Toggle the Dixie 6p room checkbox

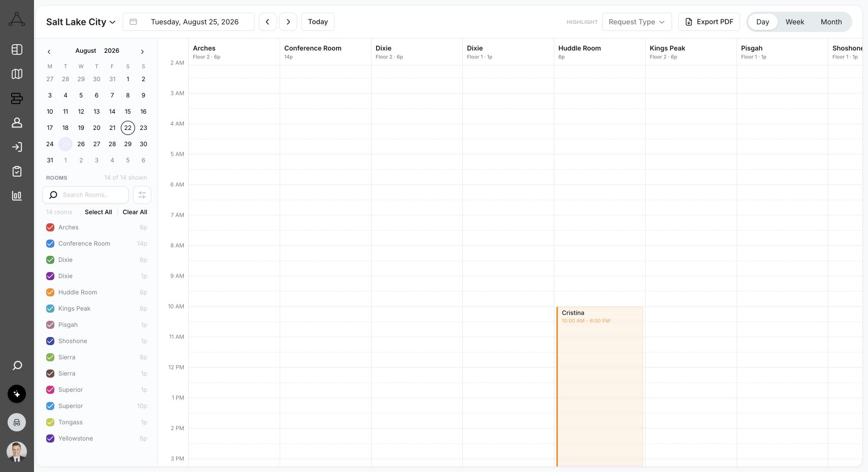(x=50, y=260)
